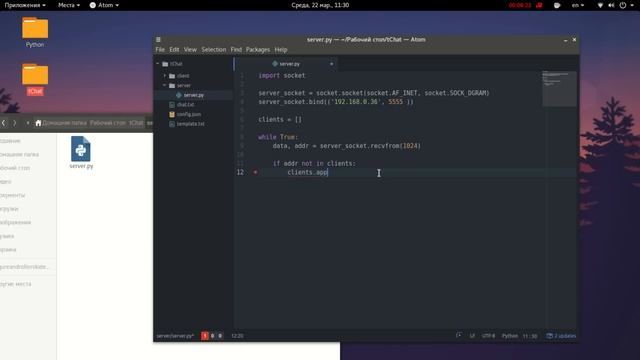Click line number 12 in the gutter
The height and width of the screenshot is (360, 640).
[x=240, y=172]
